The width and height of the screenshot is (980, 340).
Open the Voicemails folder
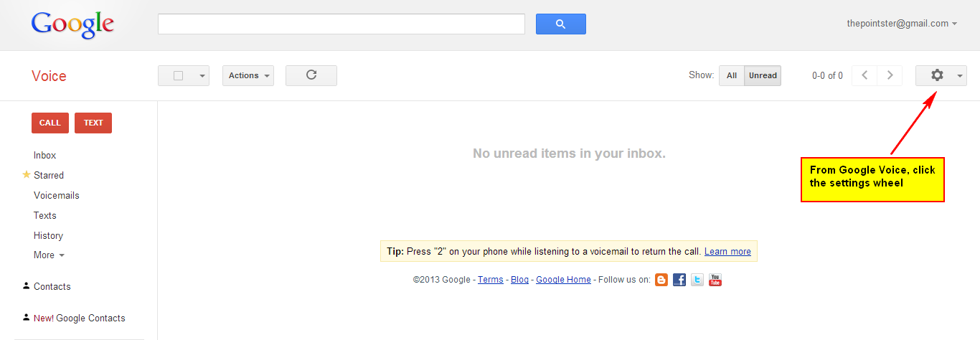click(x=57, y=195)
